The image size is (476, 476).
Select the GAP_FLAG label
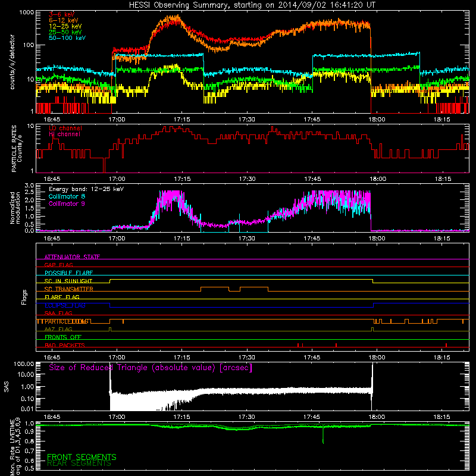(58, 265)
